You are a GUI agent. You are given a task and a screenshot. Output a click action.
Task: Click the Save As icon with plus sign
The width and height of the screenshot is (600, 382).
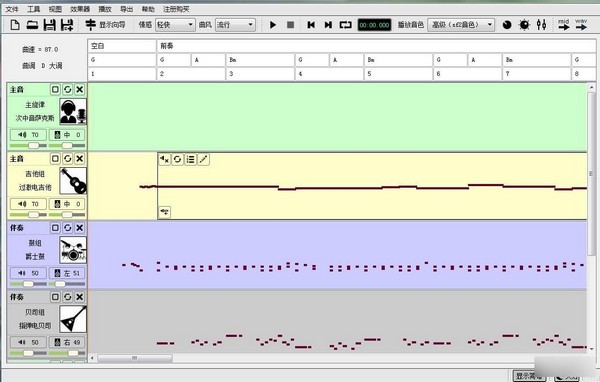[x=67, y=25]
